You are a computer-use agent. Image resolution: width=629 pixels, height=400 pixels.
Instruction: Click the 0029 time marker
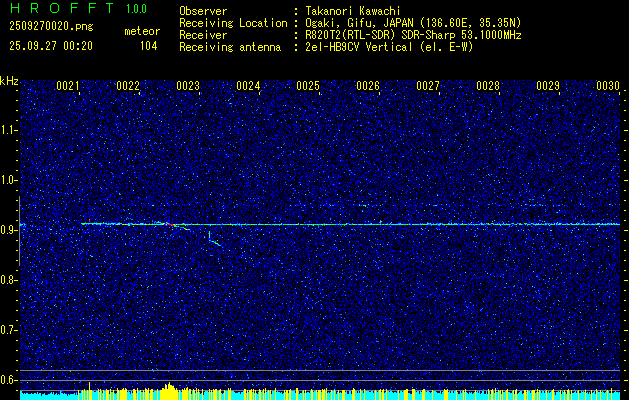[548, 85]
